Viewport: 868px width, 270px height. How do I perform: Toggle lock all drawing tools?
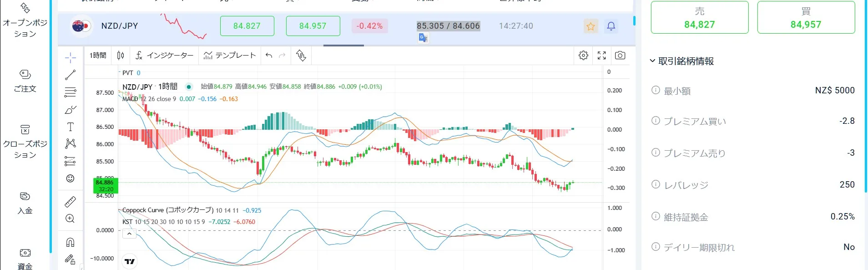pos(70,260)
